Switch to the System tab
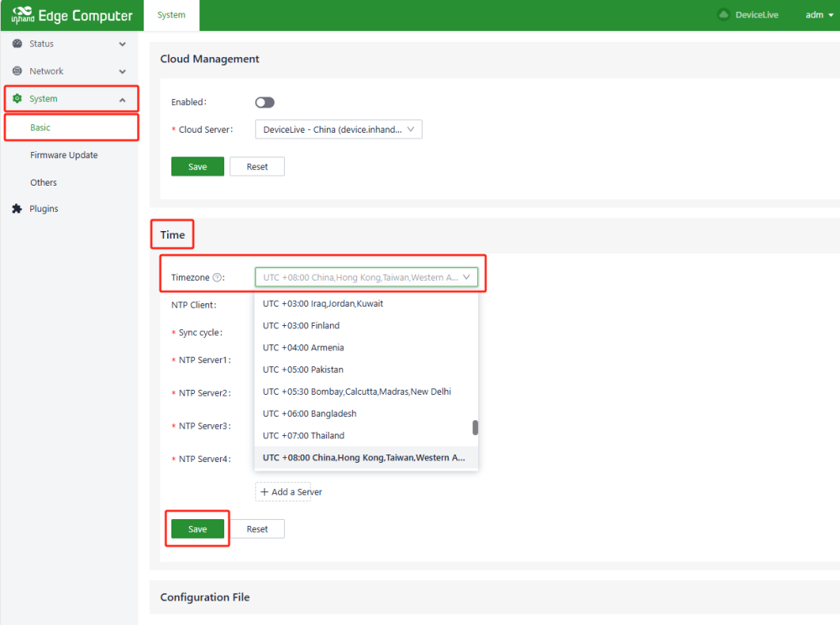 [x=171, y=15]
